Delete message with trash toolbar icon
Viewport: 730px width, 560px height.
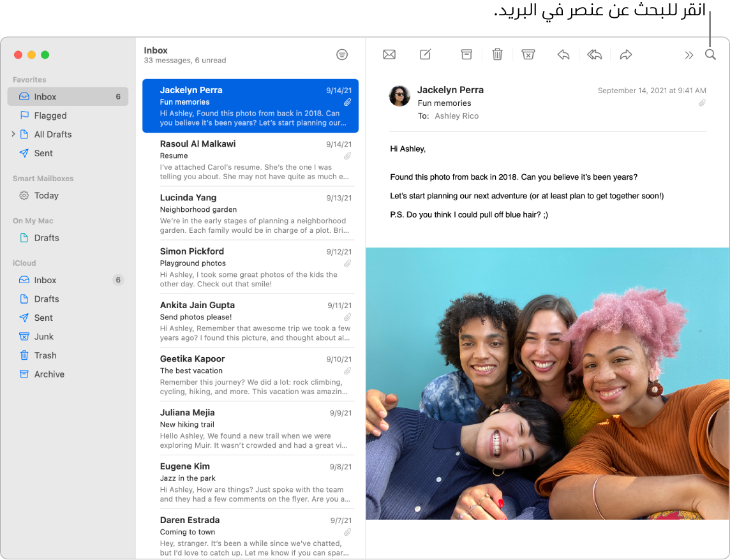pyautogui.click(x=497, y=54)
